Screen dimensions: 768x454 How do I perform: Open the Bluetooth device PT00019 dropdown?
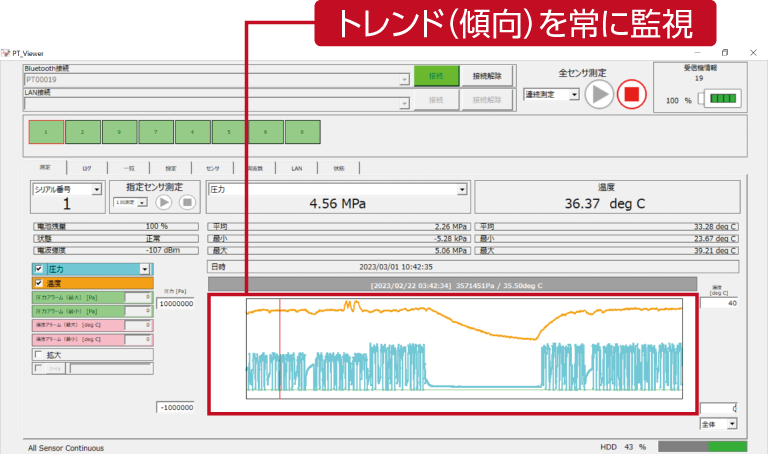coord(404,79)
